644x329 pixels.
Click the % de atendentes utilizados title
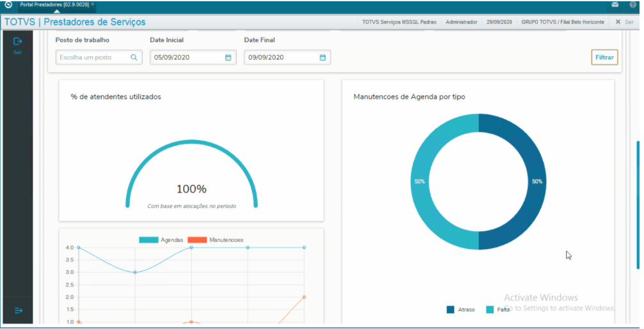click(116, 97)
